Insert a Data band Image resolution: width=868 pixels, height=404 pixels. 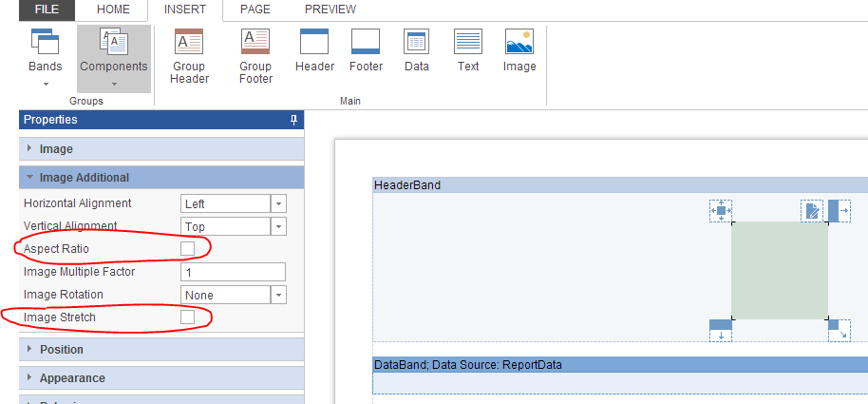(x=416, y=51)
